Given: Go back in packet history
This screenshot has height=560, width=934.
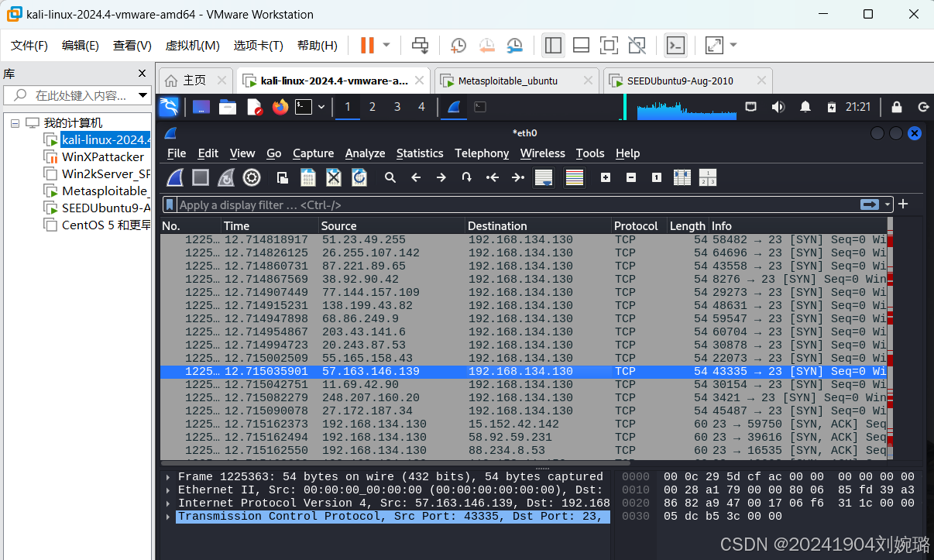Looking at the screenshot, I should pyautogui.click(x=416, y=178).
